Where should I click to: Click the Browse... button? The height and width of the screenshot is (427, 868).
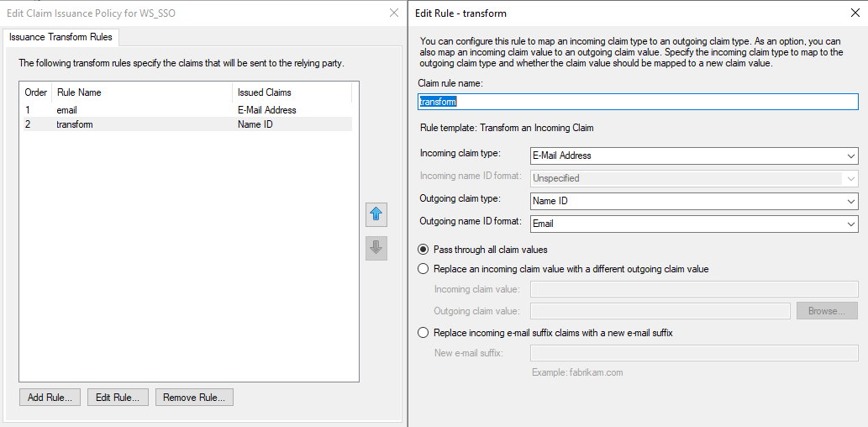click(827, 311)
